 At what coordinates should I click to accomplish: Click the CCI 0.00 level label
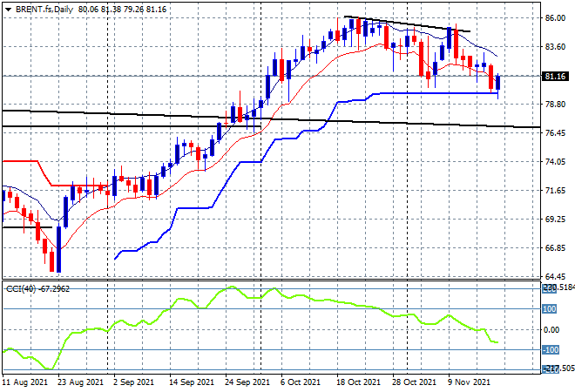(551, 329)
